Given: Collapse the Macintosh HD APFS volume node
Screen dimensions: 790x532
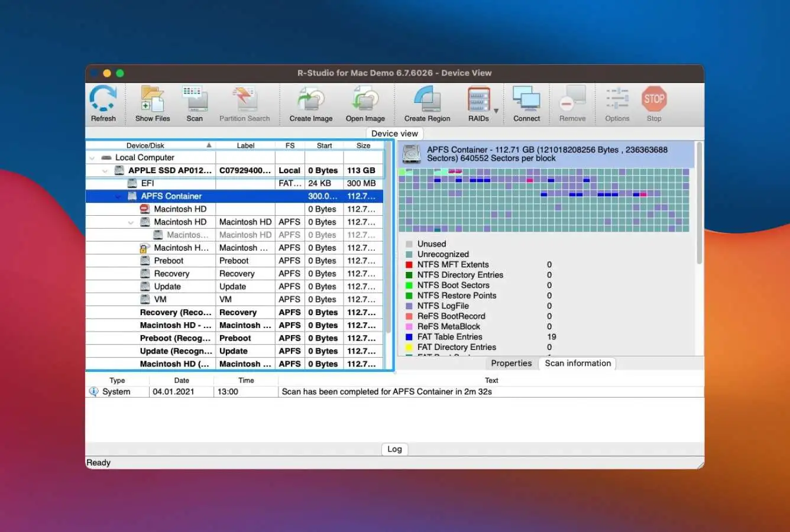Looking at the screenshot, I should point(131,222).
